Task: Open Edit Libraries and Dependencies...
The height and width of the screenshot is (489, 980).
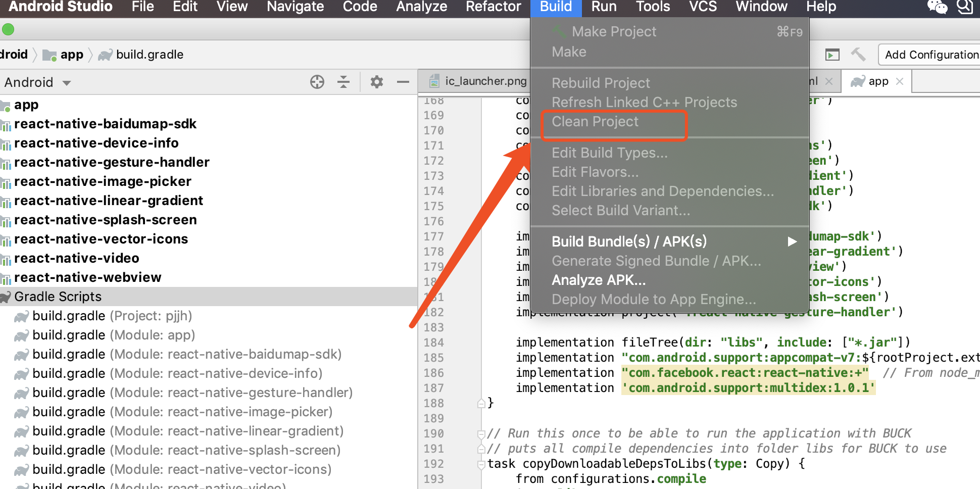Action: tap(670, 191)
